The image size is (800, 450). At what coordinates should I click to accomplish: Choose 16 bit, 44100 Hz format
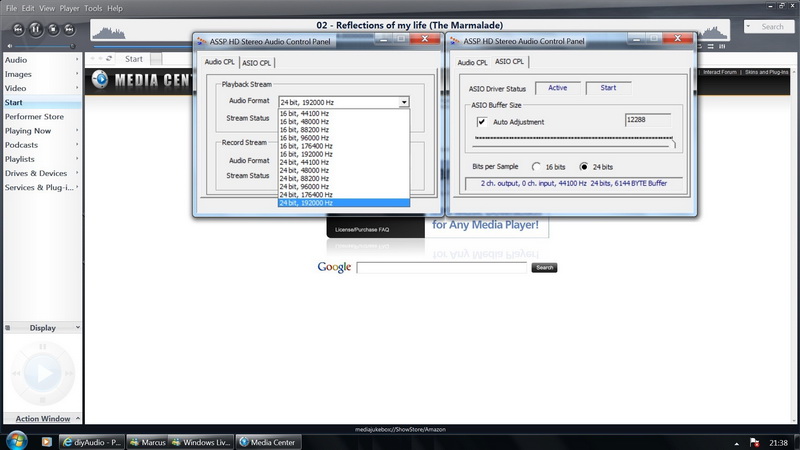(343, 113)
